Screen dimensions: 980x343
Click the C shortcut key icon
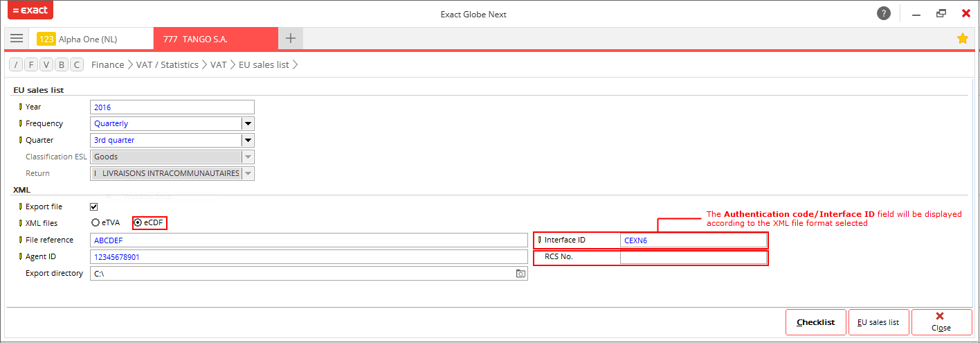tap(77, 64)
